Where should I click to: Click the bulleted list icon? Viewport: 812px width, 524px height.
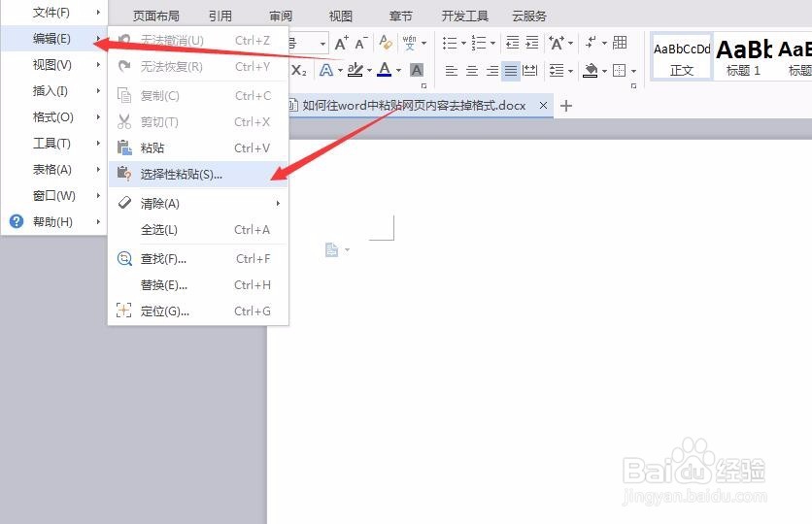pyautogui.click(x=450, y=43)
